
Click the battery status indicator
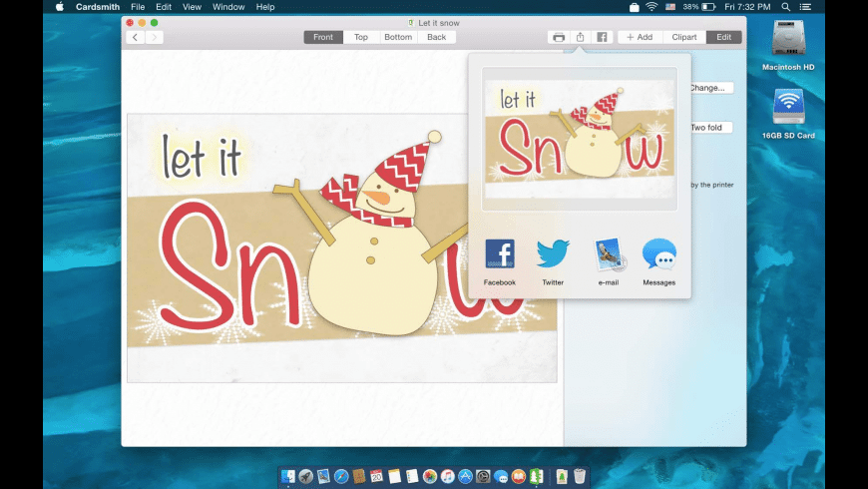click(699, 7)
